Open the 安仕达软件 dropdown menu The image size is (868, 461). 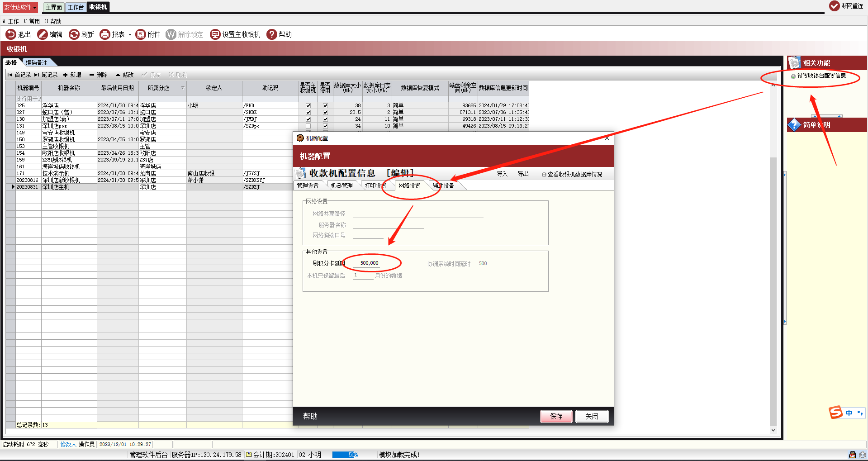(20, 7)
